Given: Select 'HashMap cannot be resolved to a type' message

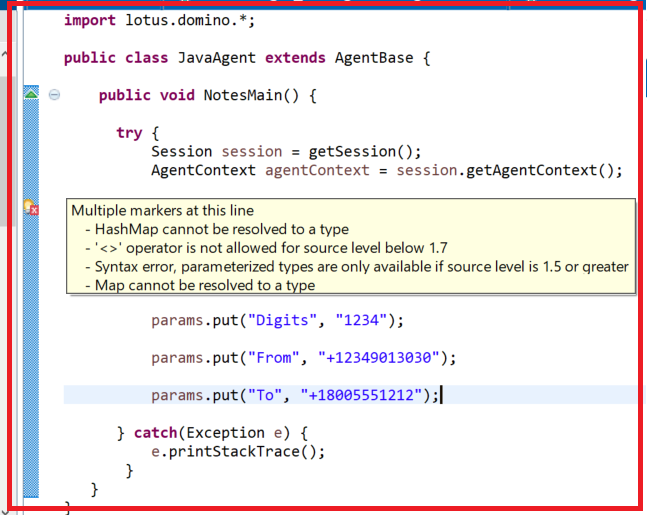Looking at the screenshot, I should (222, 229).
